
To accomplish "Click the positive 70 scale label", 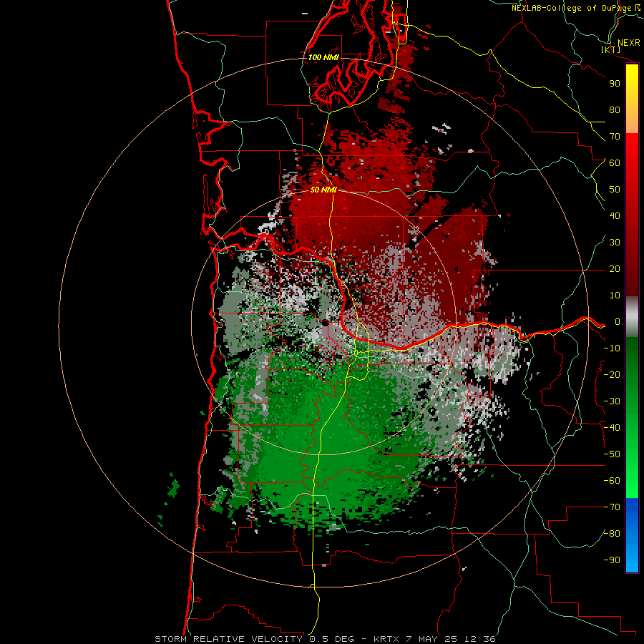I will point(615,137).
